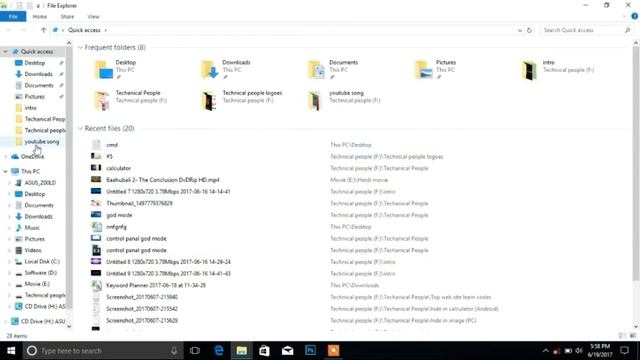This screenshot has width=640, height=360.
Task: Open the nnfgnfg recent file
Action: (116, 227)
